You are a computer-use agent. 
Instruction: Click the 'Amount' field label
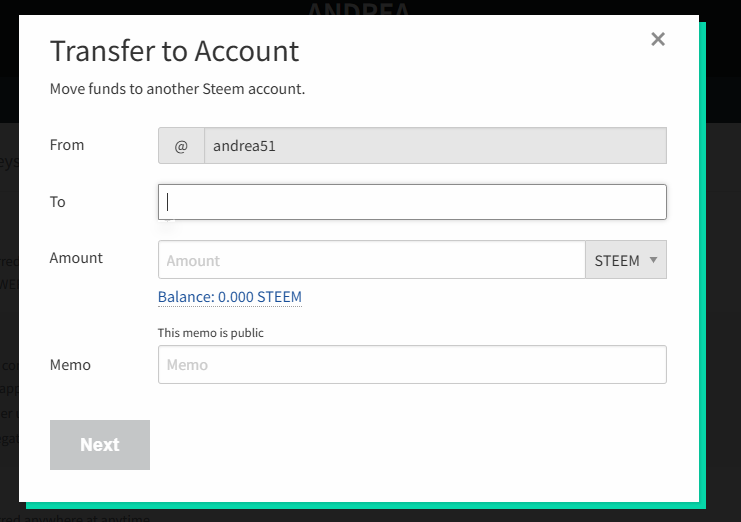(76, 258)
